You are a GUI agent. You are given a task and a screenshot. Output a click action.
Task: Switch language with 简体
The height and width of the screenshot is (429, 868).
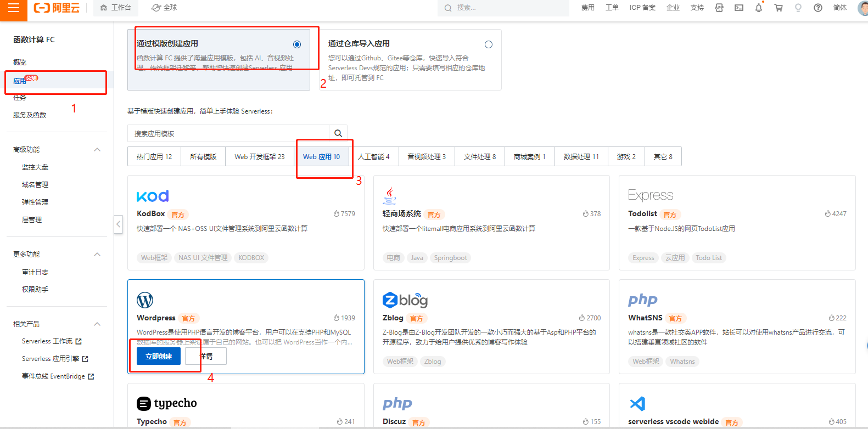[840, 8]
